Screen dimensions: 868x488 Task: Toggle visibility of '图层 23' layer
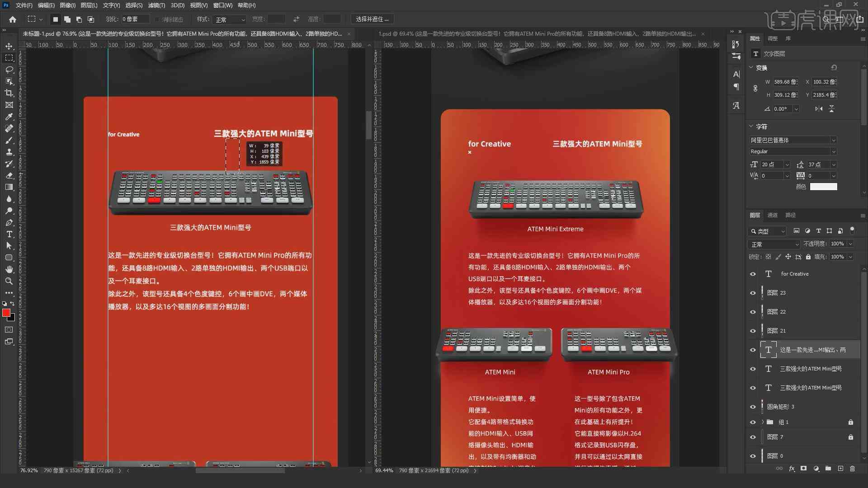753,292
